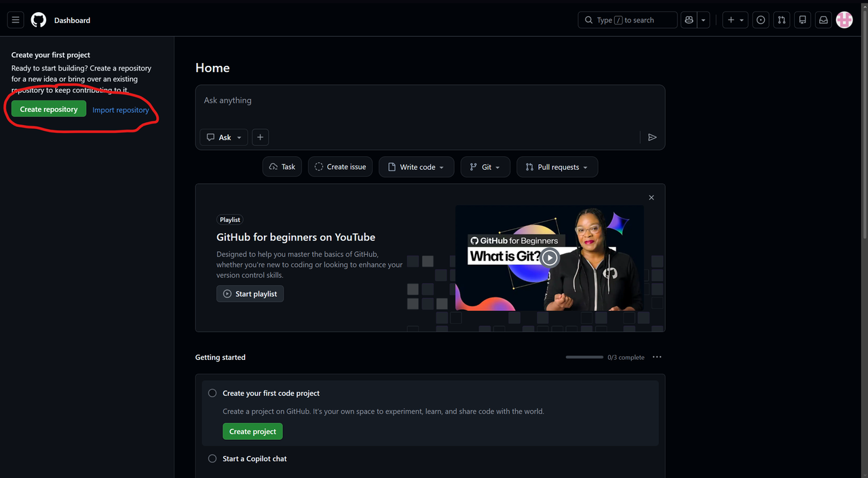Click the Start a Copilot chat item title
Image resolution: width=868 pixels, height=478 pixels.
coord(254,459)
